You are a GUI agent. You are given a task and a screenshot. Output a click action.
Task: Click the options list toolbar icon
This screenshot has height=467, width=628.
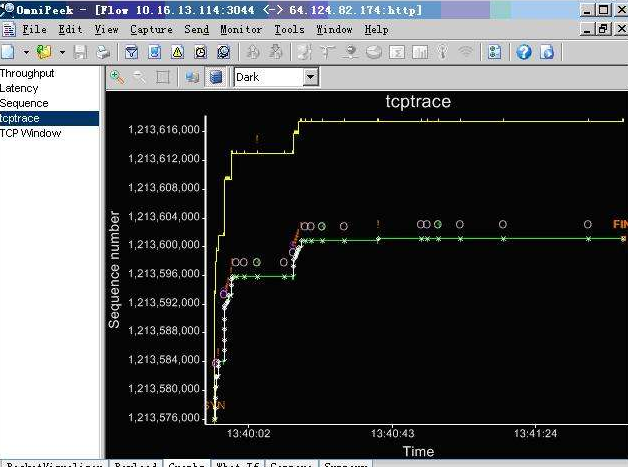495,52
